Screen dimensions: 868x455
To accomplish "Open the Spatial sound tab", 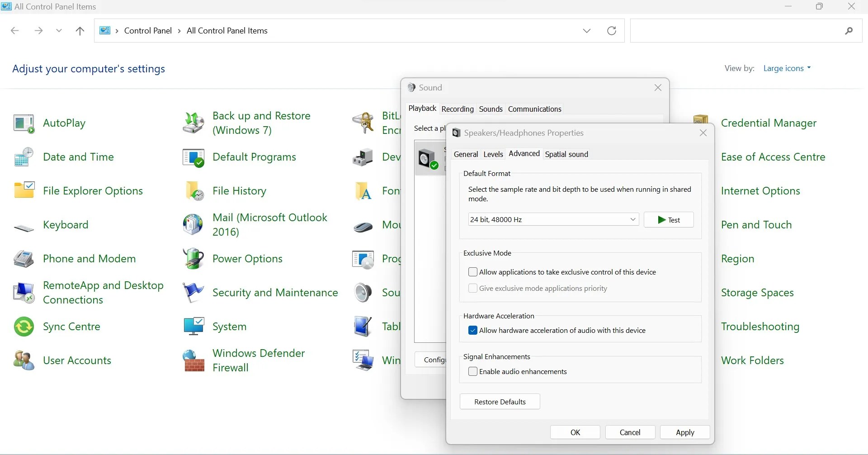I will click(x=566, y=154).
